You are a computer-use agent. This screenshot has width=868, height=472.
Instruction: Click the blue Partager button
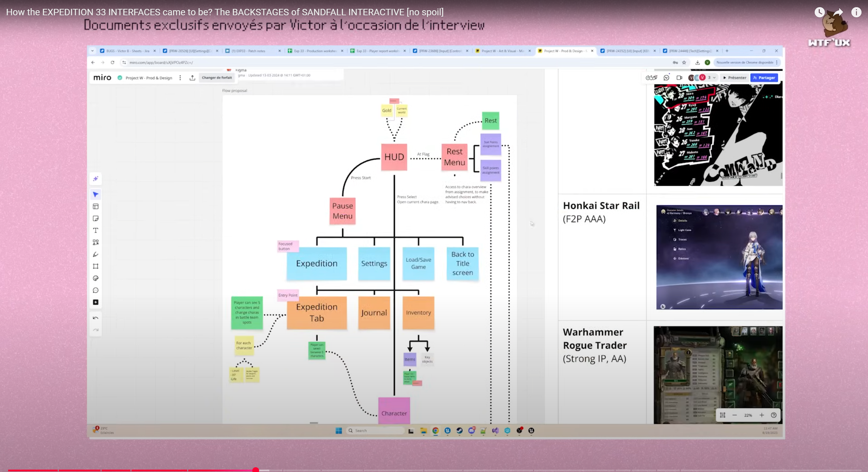point(764,78)
